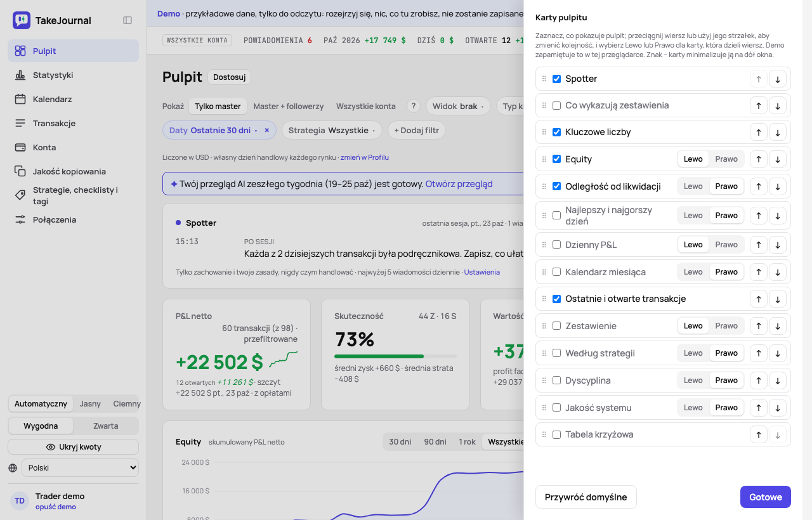Set the Equity card to Prawo
This screenshot has width=812, height=520.
(x=726, y=159)
